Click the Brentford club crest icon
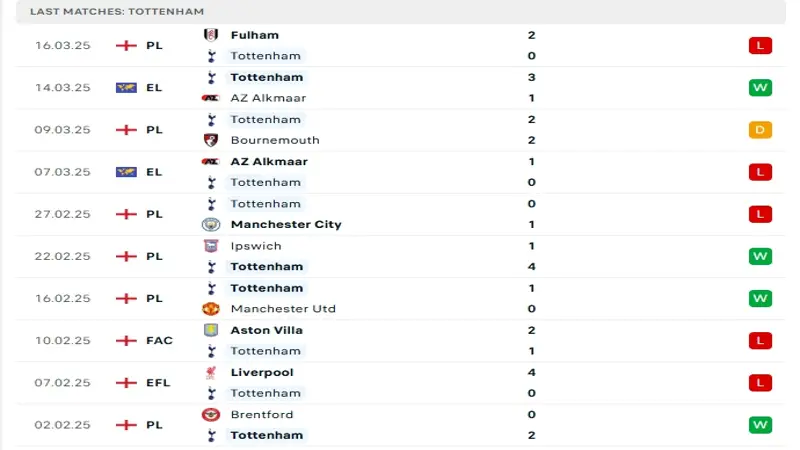This screenshot has height=450, width=800. tap(211, 414)
